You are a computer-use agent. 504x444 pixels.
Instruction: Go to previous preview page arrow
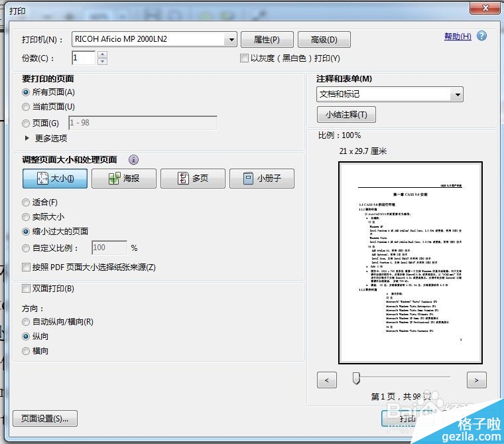[327, 380]
